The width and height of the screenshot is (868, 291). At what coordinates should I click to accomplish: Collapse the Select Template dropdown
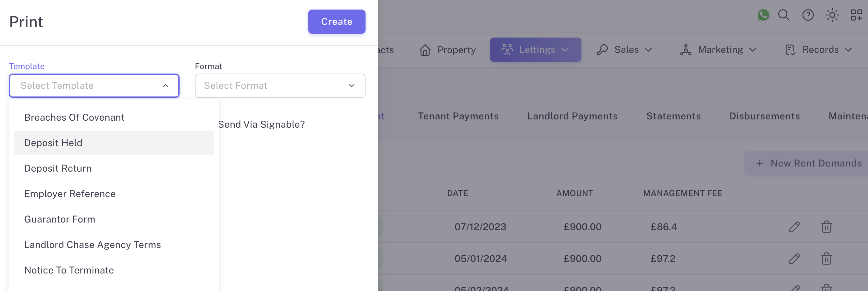coord(166,86)
